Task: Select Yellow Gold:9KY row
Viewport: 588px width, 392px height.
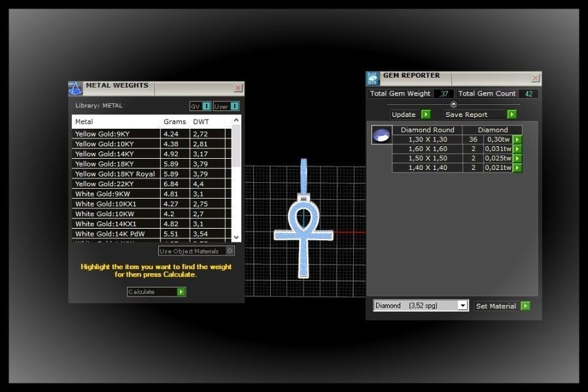Action: pyautogui.click(x=152, y=134)
